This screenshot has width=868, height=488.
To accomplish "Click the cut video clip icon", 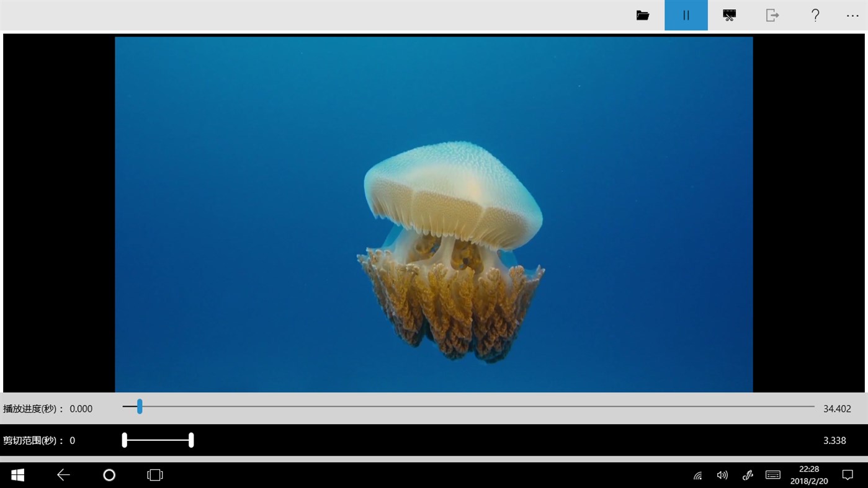I will point(729,16).
